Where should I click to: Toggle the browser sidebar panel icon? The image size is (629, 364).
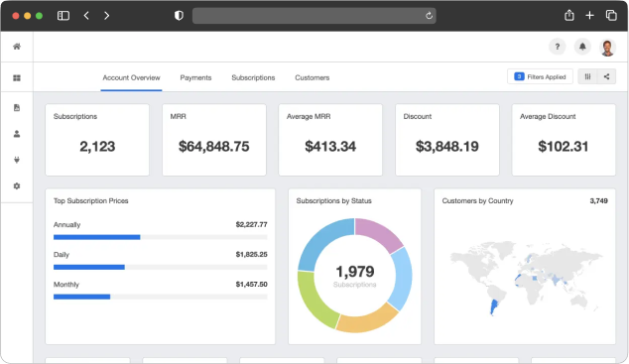point(63,16)
